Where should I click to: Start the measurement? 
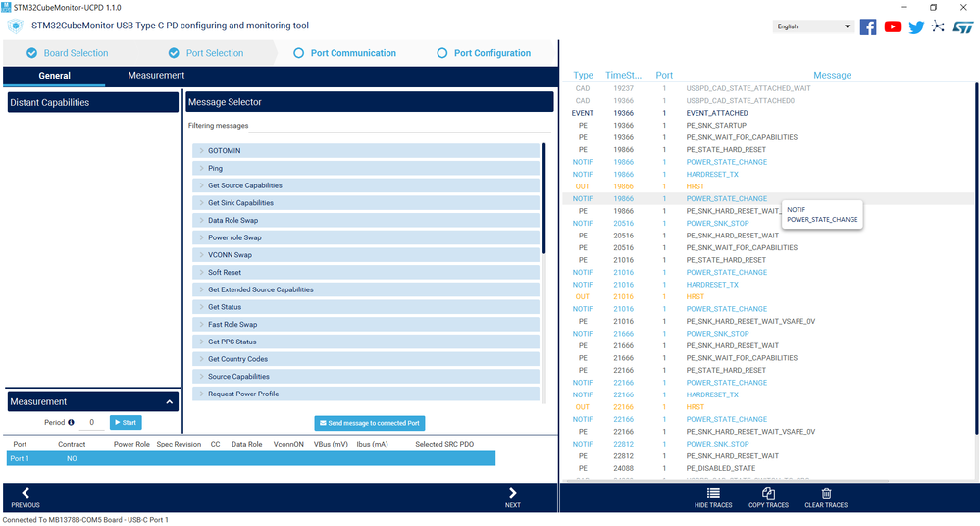coord(126,423)
